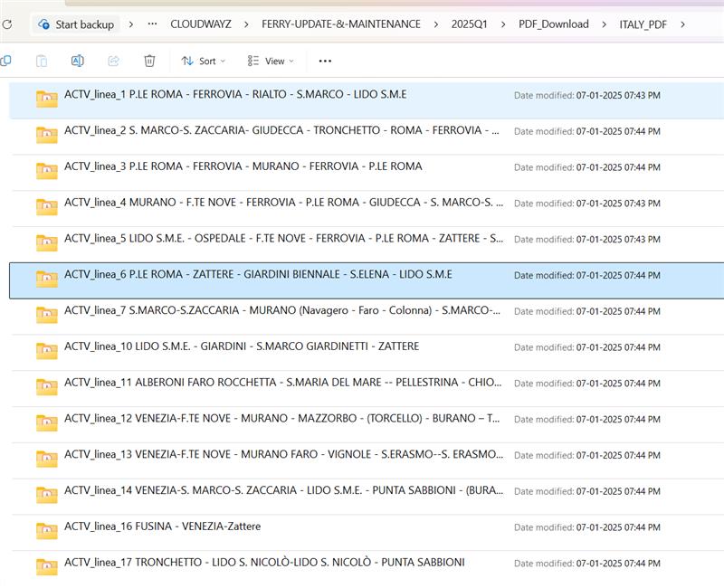Select the ACTV_linea_10 LIDO S.M.E. folder
Viewport: 724px width, 588px height.
(x=241, y=346)
